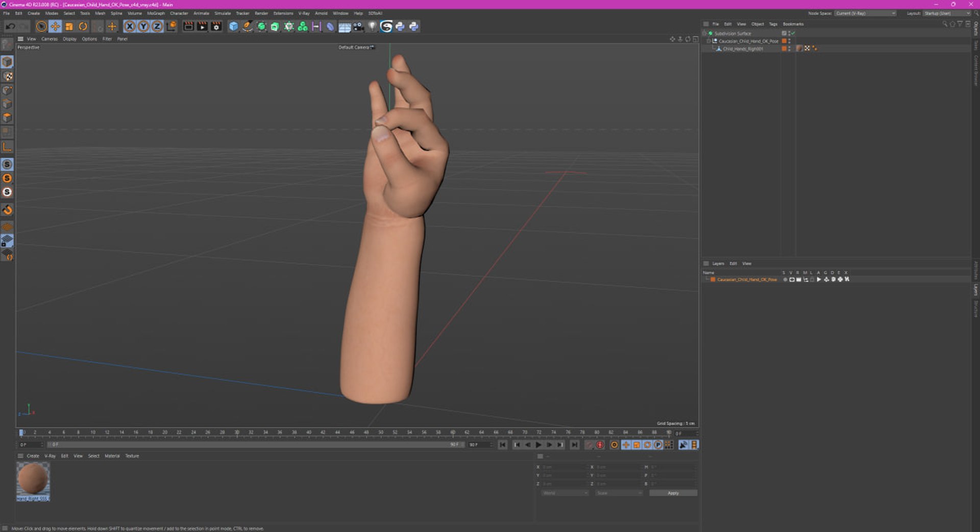
Task: Toggle Enable Snap magnet icon
Action: point(7,210)
